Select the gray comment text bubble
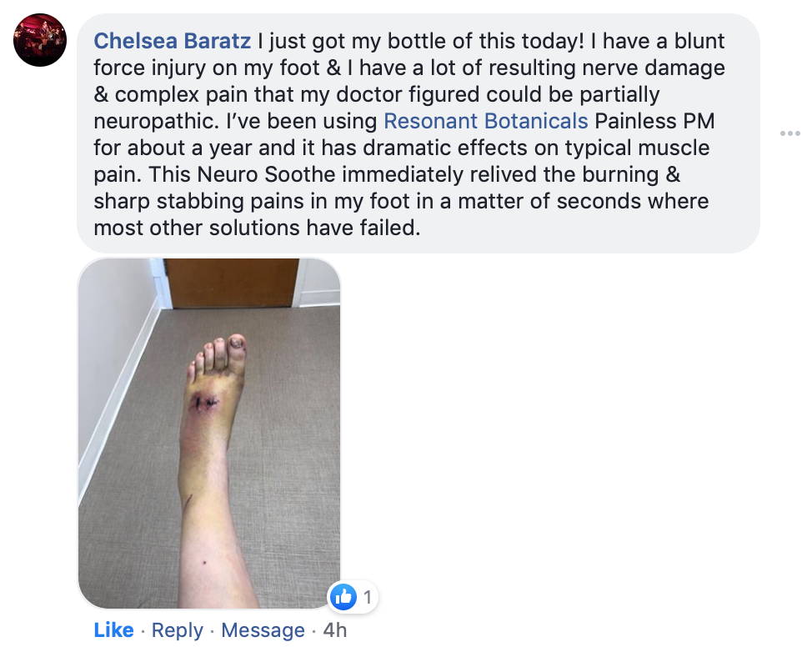The image size is (812, 652). [419, 133]
